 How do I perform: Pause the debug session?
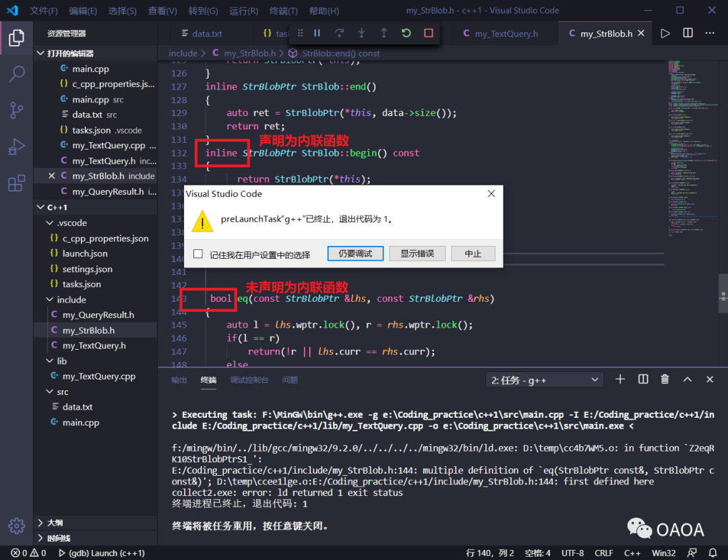317,33
